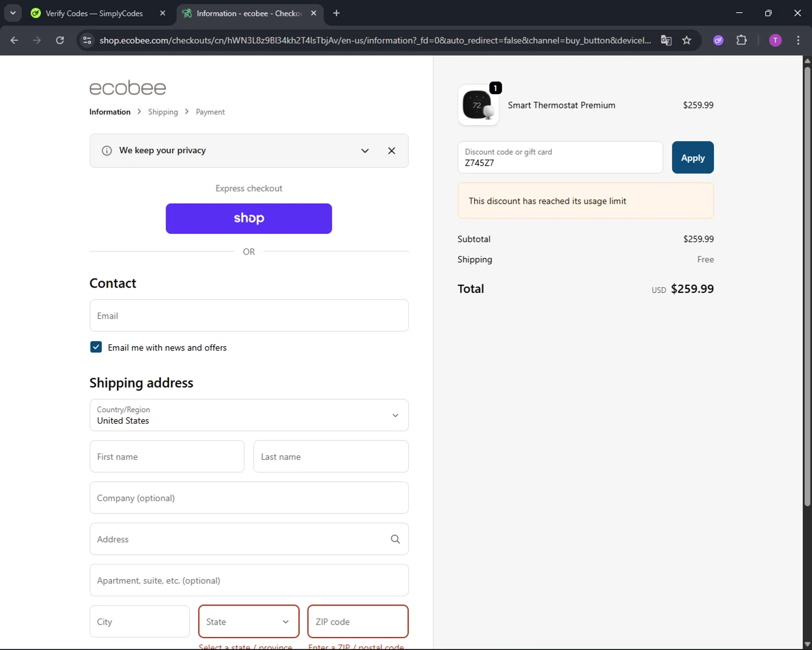Click the browser address bar URL
The width and height of the screenshot is (812, 650).
click(375, 40)
